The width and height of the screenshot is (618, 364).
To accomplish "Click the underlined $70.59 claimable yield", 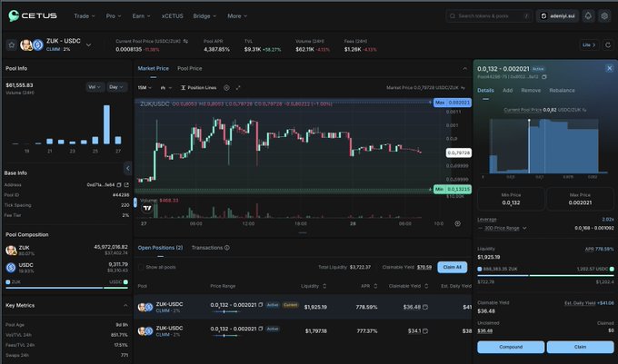I will (x=424, y=267).
